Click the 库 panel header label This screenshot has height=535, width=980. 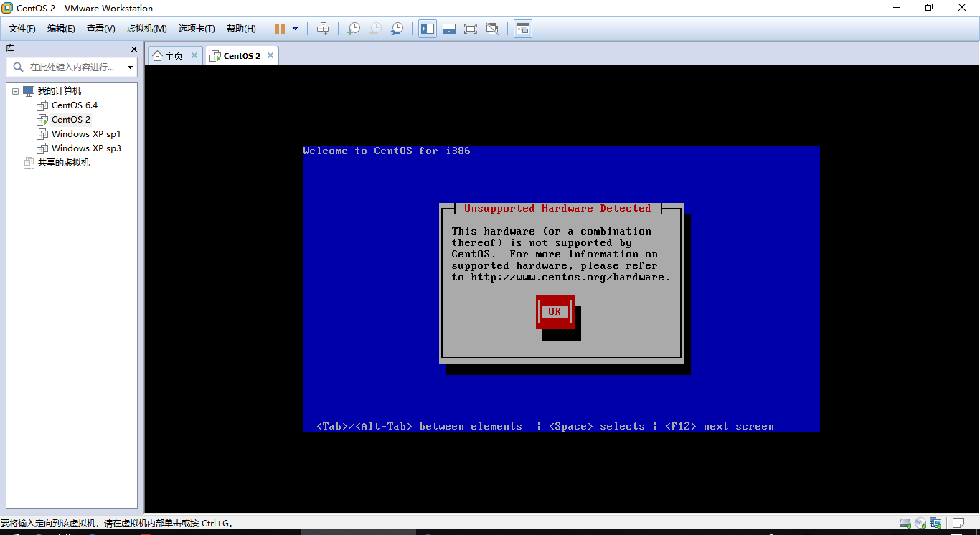(x=10, y=49)
